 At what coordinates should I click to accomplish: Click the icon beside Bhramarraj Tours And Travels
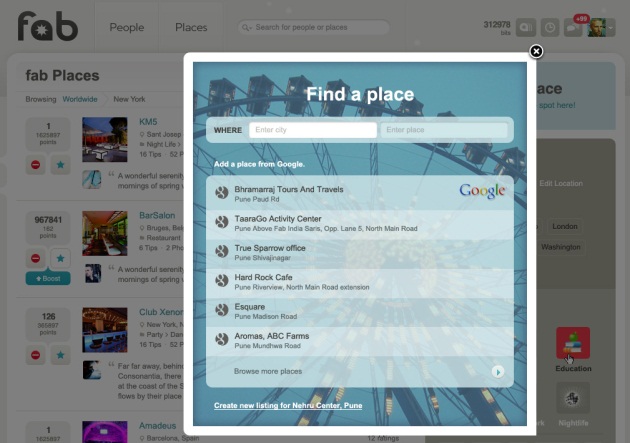tap(221, 193)
